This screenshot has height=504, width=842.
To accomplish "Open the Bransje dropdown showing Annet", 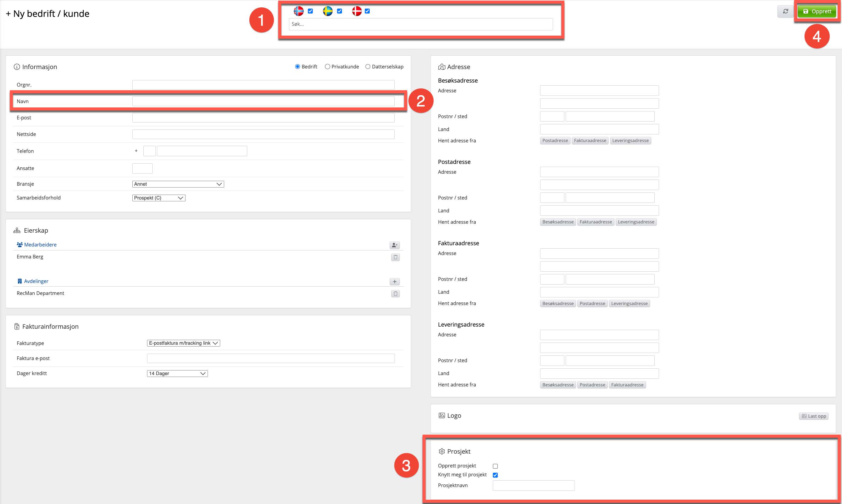I will [x=178, y=184].
